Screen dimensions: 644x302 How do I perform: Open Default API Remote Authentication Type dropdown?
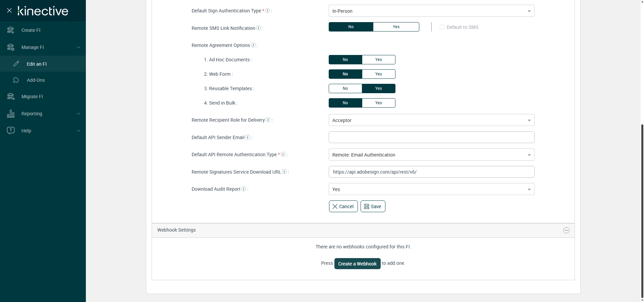[x=431, y=155]
